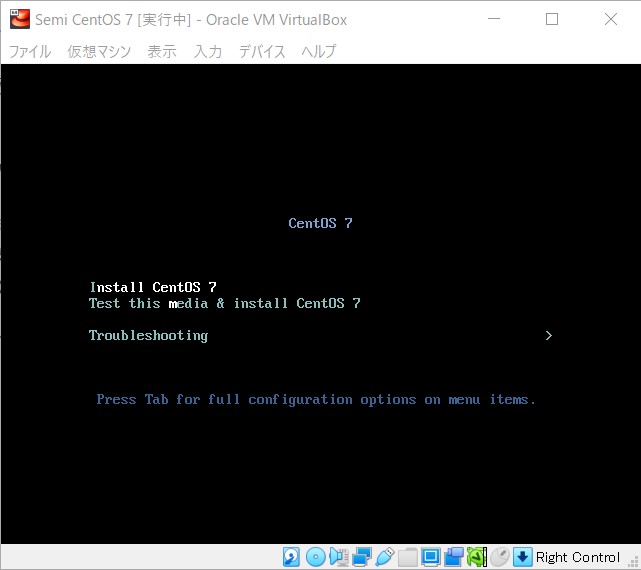The width and height of the screenshot is (641, 570).
Task: Select Test this media & install CentOS 7
Action: click(x=224, y=303)
